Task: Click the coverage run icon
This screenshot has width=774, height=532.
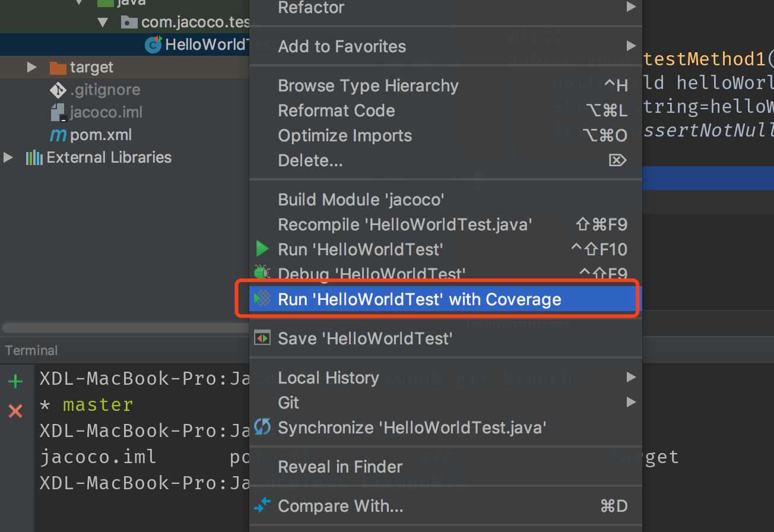Action: click(x=262, y=299)
